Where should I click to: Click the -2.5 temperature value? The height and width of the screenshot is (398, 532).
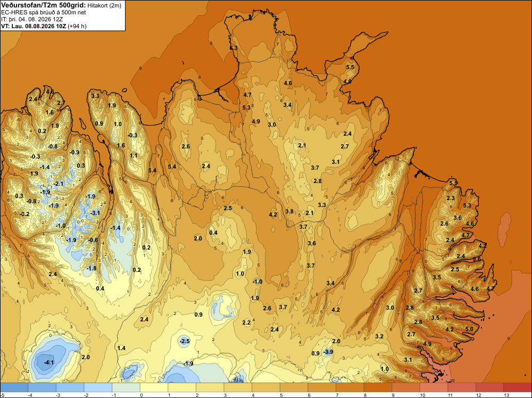click(x=185, y=341)
